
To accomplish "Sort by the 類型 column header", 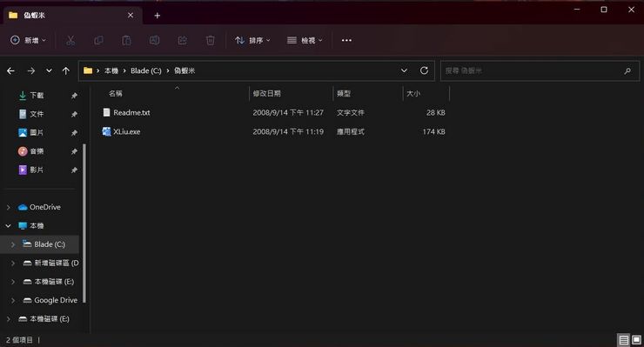I will 344,94.
